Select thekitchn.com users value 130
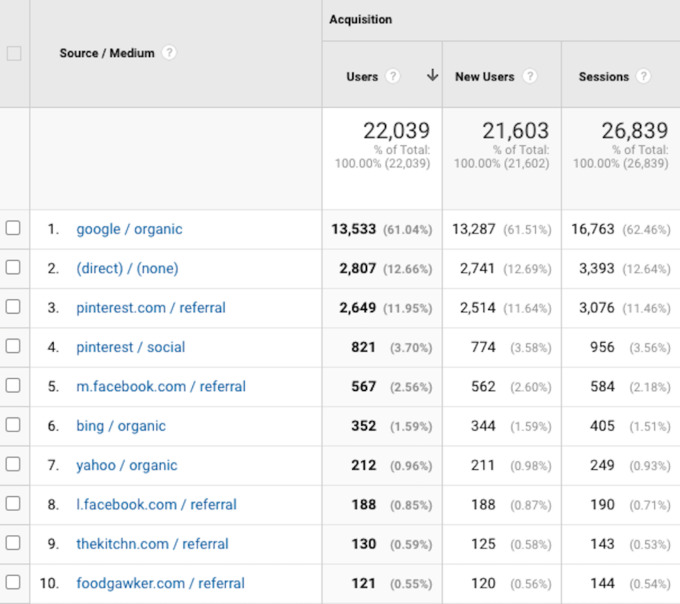The height and width of the screenshot is (604, 680). coord(363,544)
